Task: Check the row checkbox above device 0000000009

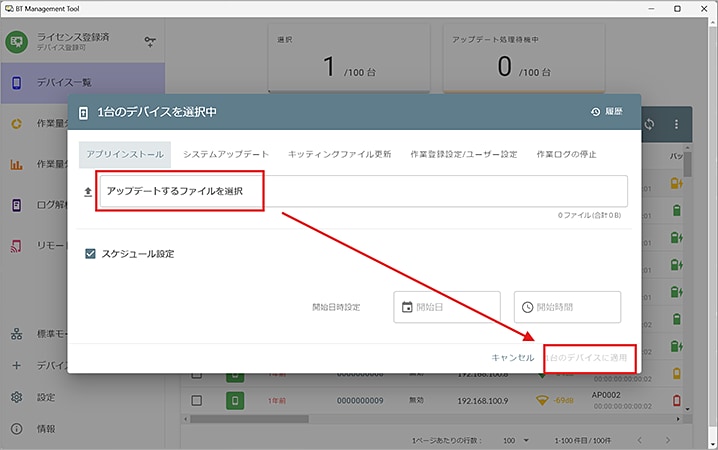Action: [x=196, y=375]
